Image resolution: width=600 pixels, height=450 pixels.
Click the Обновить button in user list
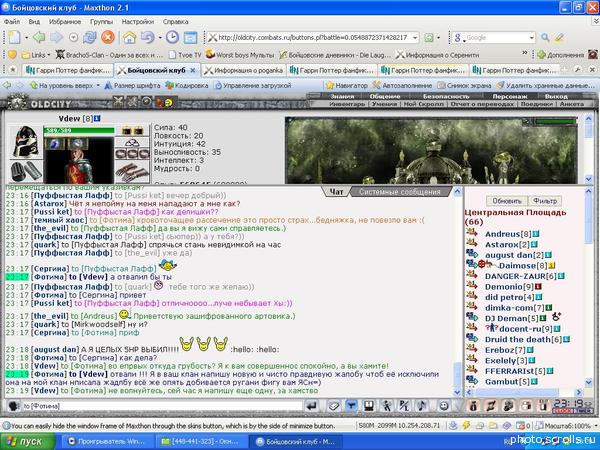(x=507, y=201)
